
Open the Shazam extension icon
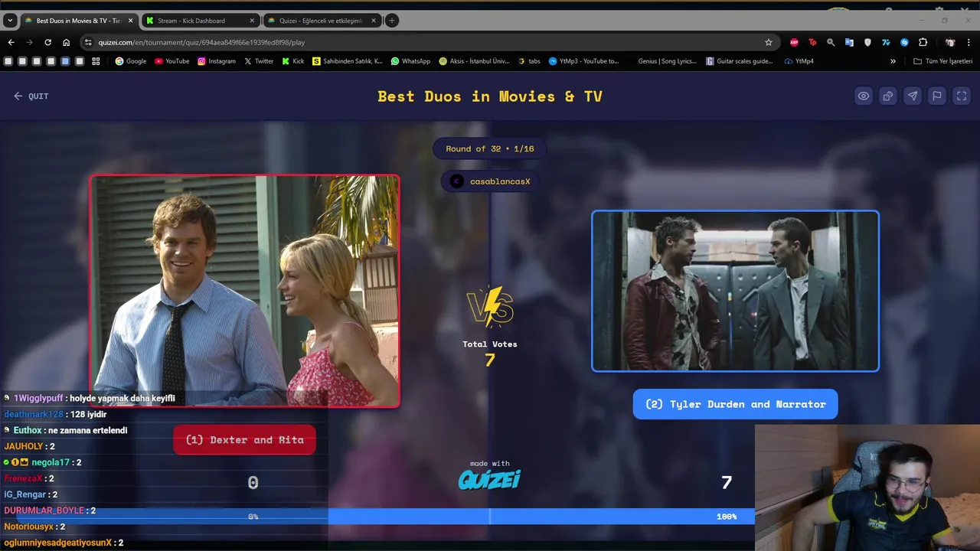[x=904, y=42]
